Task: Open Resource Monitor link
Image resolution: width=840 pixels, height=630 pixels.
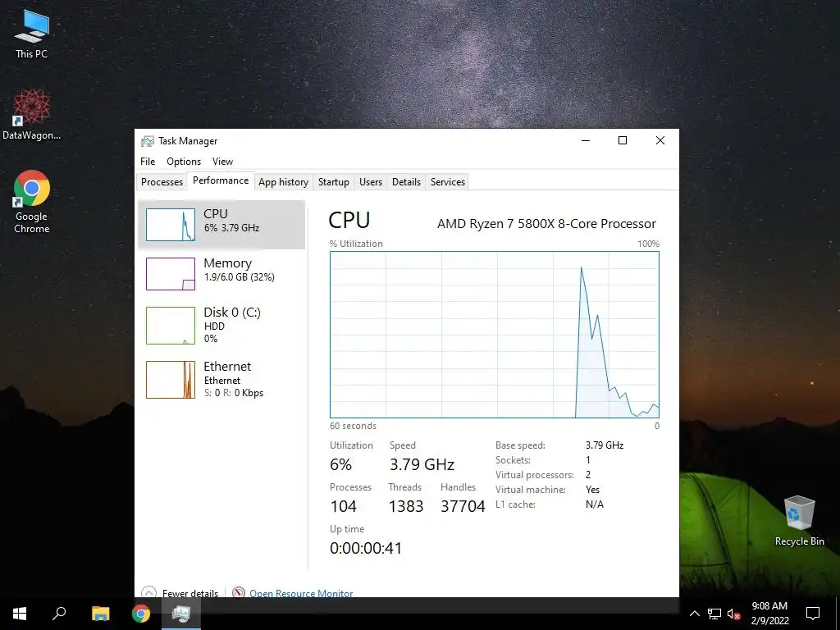Action: pos(301,593)
